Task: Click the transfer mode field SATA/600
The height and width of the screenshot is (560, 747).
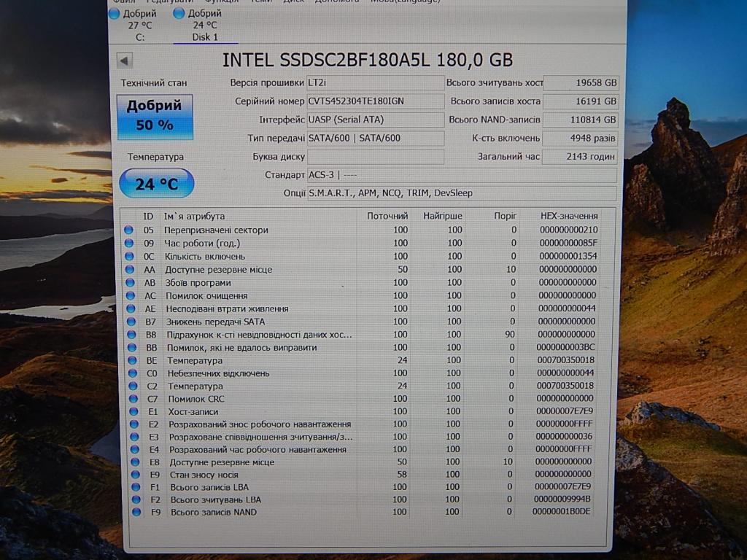Action: (x=376, y=138)
